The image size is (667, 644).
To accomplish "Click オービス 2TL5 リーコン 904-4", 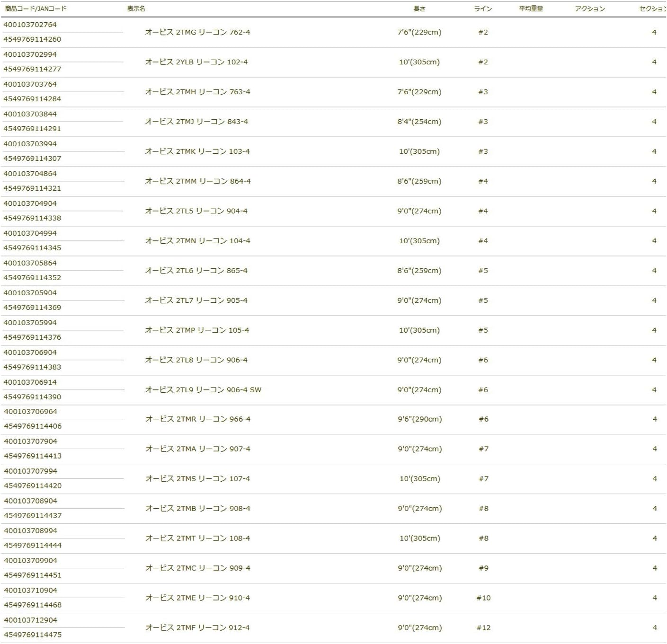I will click(x=196, y=211).
